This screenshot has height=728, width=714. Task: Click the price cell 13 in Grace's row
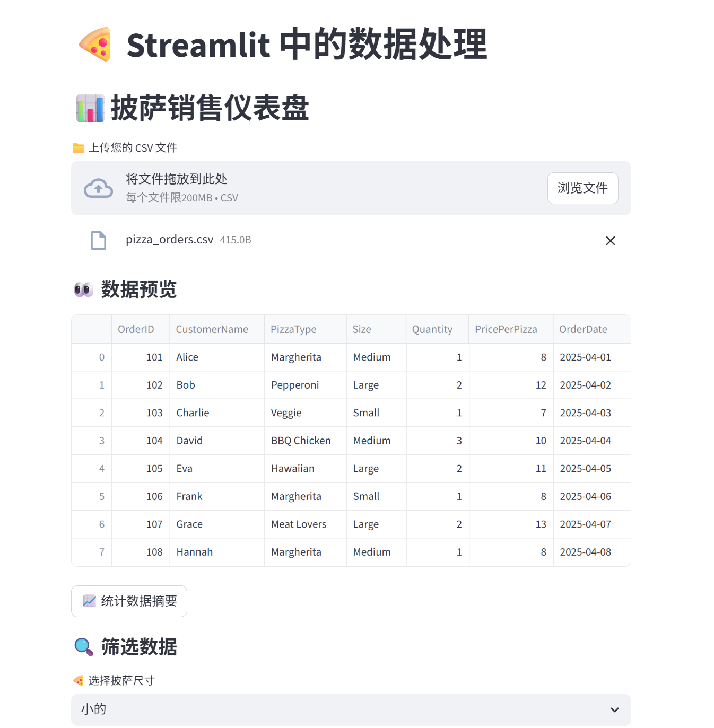[511, 524]
